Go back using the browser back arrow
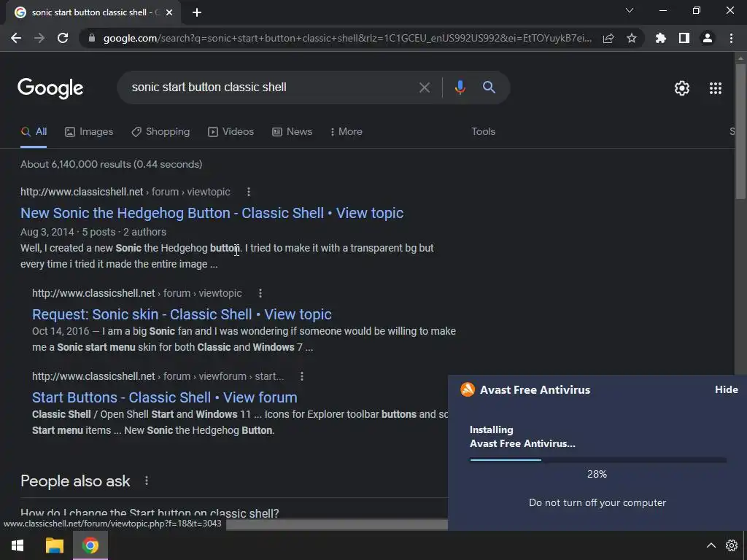 [x=16, y=38]
